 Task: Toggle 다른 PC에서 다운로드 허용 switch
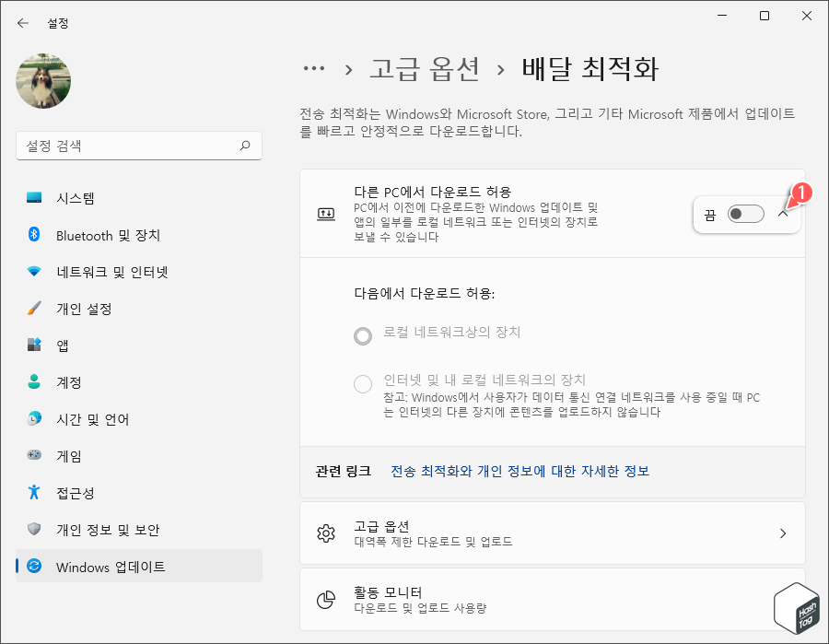(745, 214)
